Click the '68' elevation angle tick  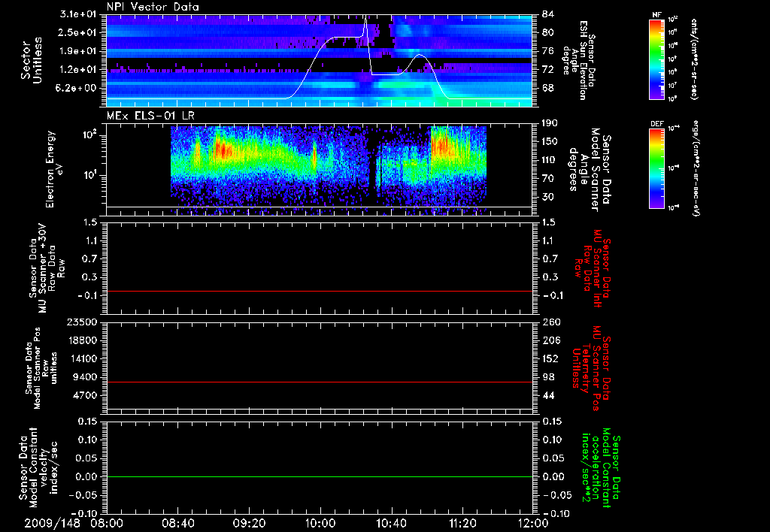click(547, 89)
